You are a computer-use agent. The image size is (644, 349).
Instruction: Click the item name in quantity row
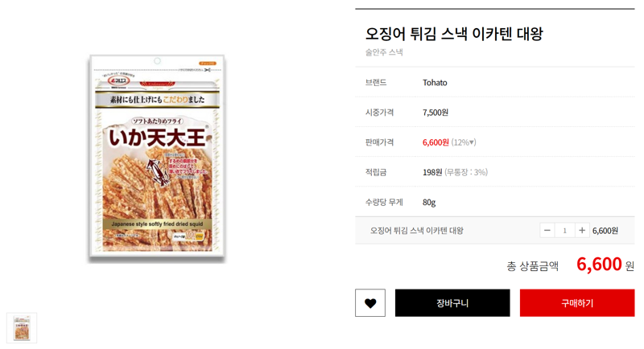416,231
